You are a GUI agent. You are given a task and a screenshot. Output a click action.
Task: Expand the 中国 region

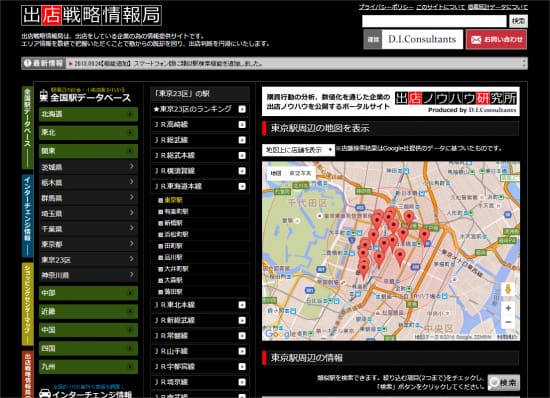(x=88, y=330)
